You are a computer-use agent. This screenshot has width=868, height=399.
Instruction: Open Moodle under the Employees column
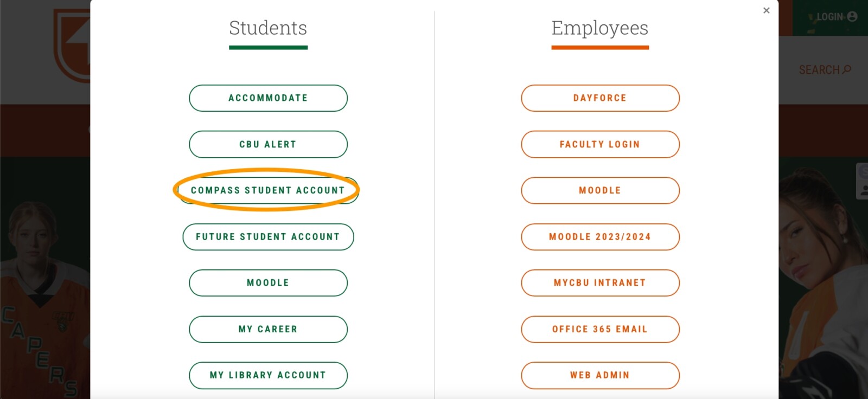600,190
